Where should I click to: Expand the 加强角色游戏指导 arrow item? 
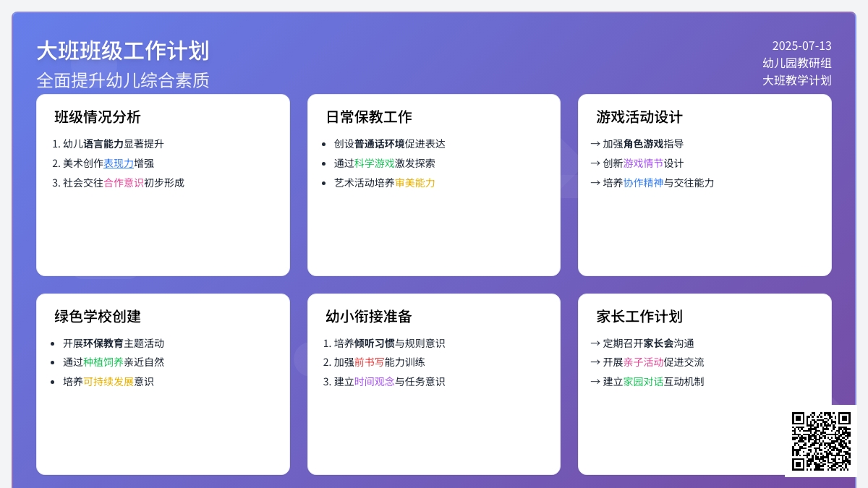[636, 143]
